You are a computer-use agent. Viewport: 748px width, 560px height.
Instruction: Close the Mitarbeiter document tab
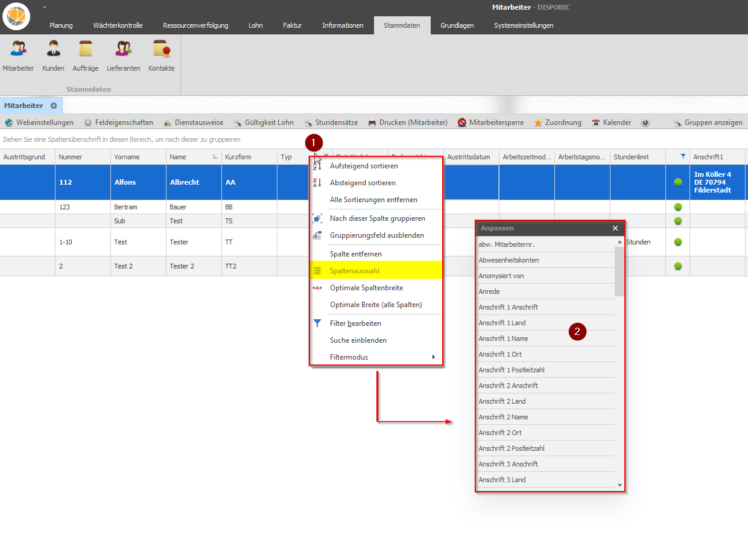(x=54, y=106)
